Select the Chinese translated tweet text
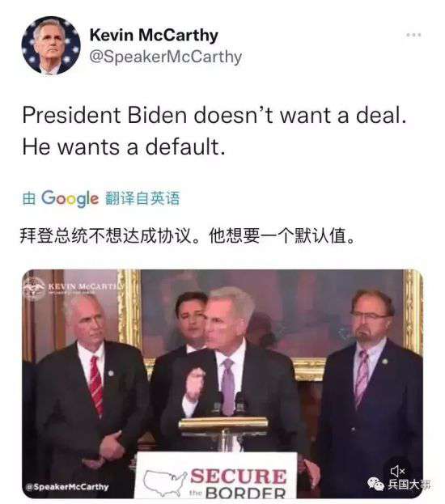 point(188,236)
